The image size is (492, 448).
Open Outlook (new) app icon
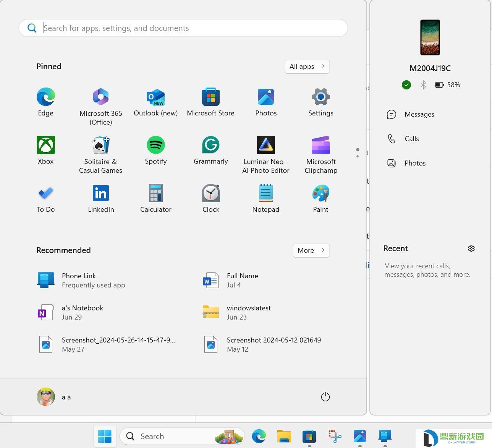pos(156,102)
